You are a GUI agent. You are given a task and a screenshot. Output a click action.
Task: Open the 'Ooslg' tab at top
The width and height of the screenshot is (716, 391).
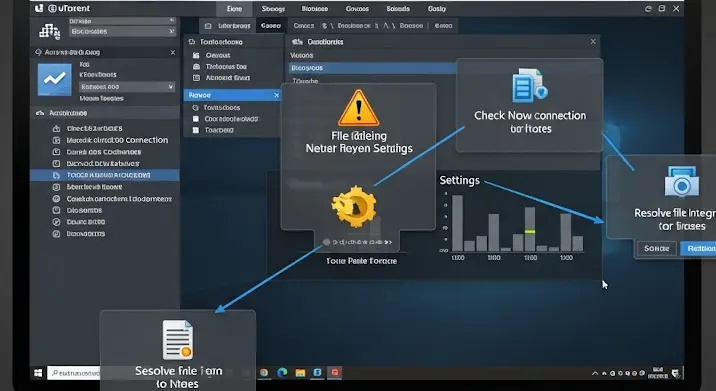pyautogui.click(x=437, y=9)
